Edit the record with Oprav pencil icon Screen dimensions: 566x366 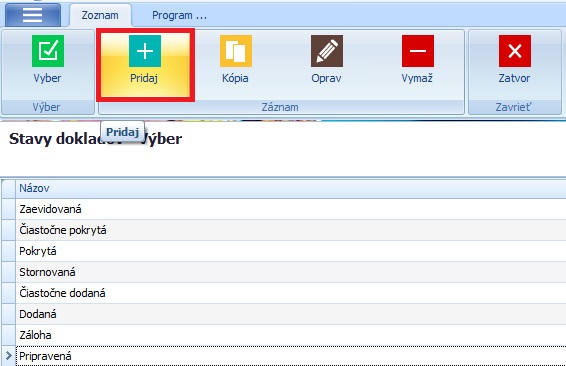click(x=327, y=51)
